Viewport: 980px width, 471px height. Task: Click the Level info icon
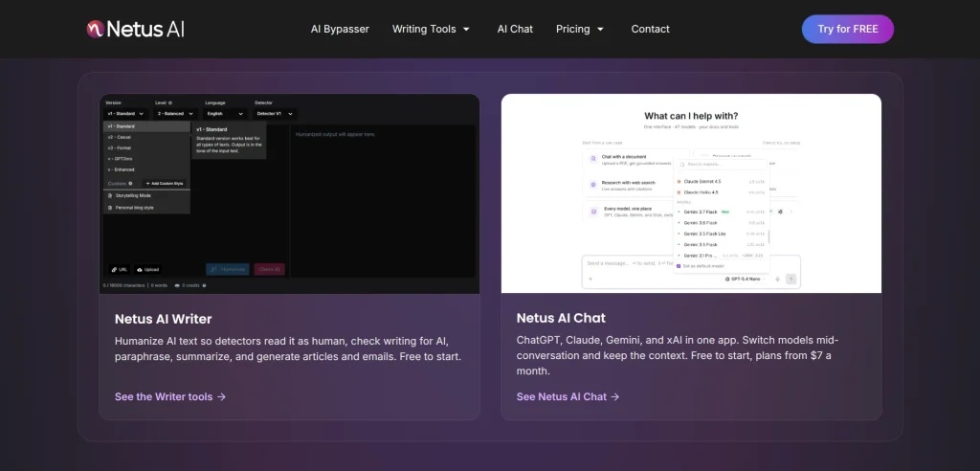point(170,102)
